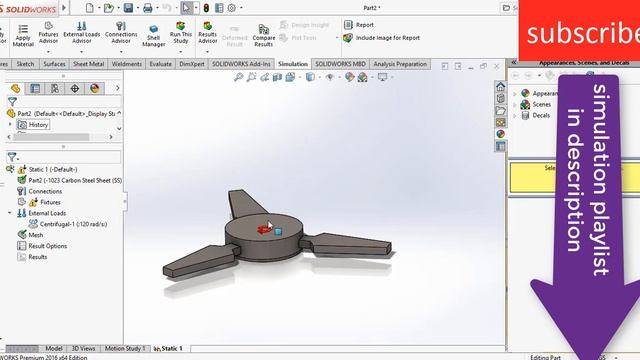The width and height of the screenshot is (640, 360).
Task: Open the FeatureManager design tree tab
Action: (16, 89)
